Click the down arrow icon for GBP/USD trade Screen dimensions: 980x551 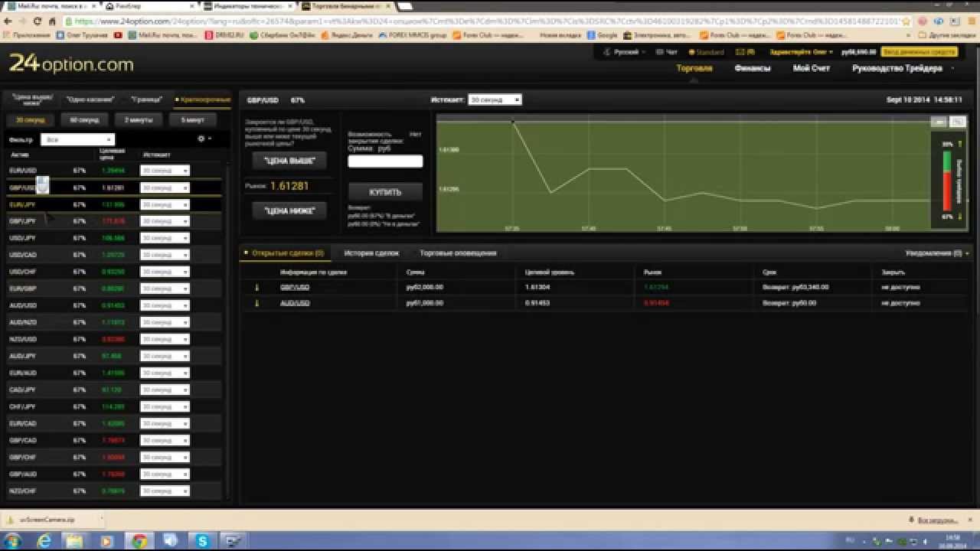tap(256, 287)
